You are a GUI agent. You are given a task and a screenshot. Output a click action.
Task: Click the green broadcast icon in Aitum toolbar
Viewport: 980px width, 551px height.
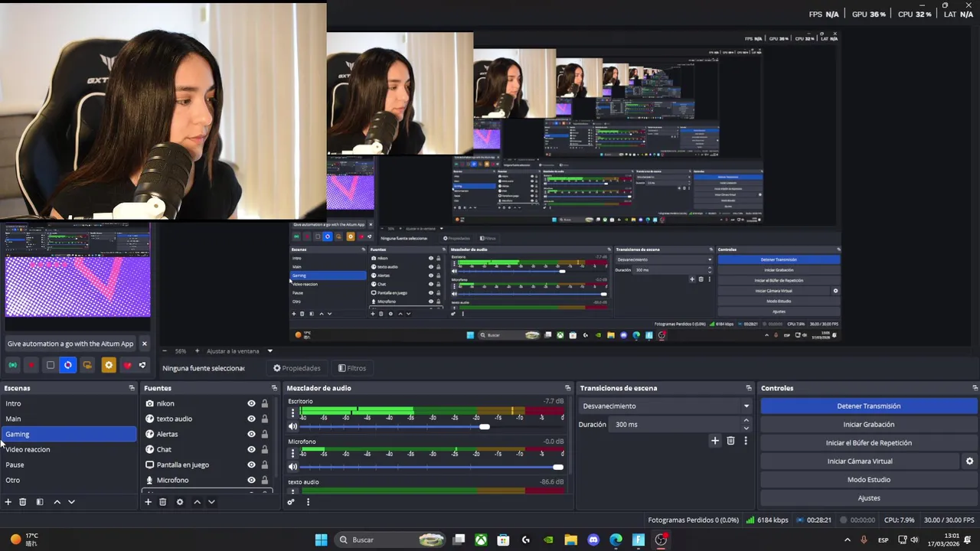pos(13,365)
